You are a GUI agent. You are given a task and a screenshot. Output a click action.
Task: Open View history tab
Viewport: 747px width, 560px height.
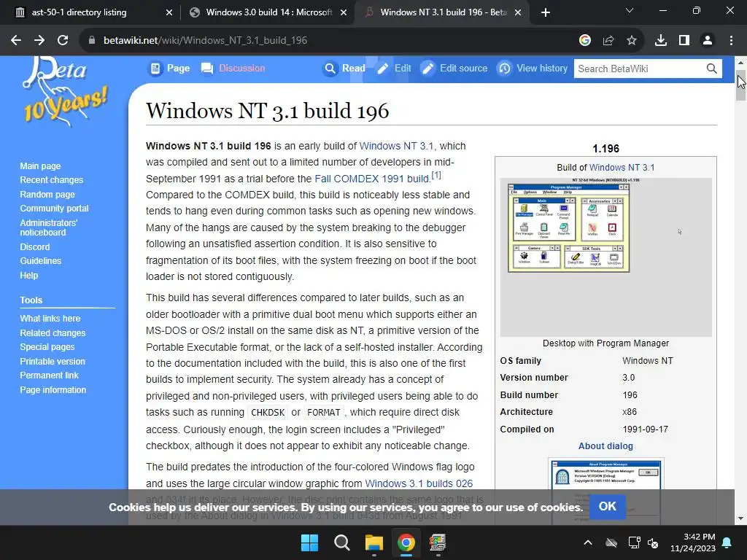click(533, 69)
